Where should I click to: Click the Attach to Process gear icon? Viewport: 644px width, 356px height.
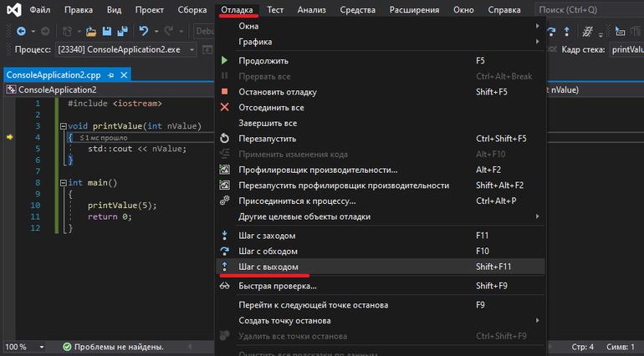225,201
